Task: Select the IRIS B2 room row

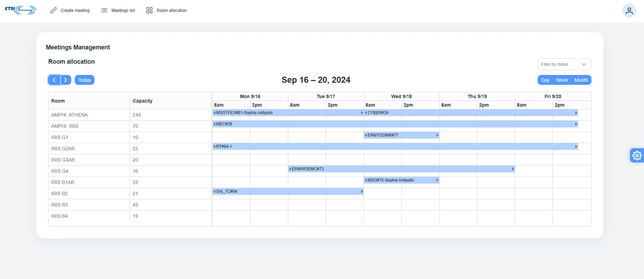Action: pyautogui.click(x=130, y=193)
